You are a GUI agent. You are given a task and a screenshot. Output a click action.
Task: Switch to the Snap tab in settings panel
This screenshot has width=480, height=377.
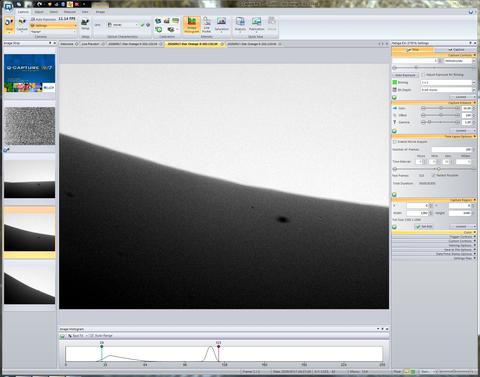point(413,50)
